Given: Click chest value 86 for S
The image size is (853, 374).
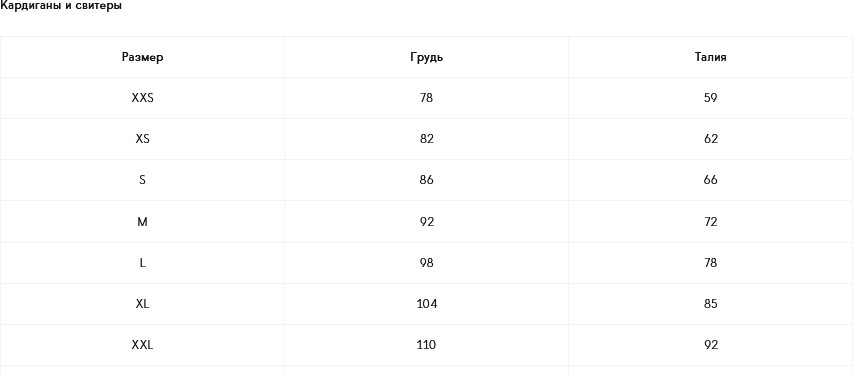Looking at the screenshot, I should coord(426,180).
